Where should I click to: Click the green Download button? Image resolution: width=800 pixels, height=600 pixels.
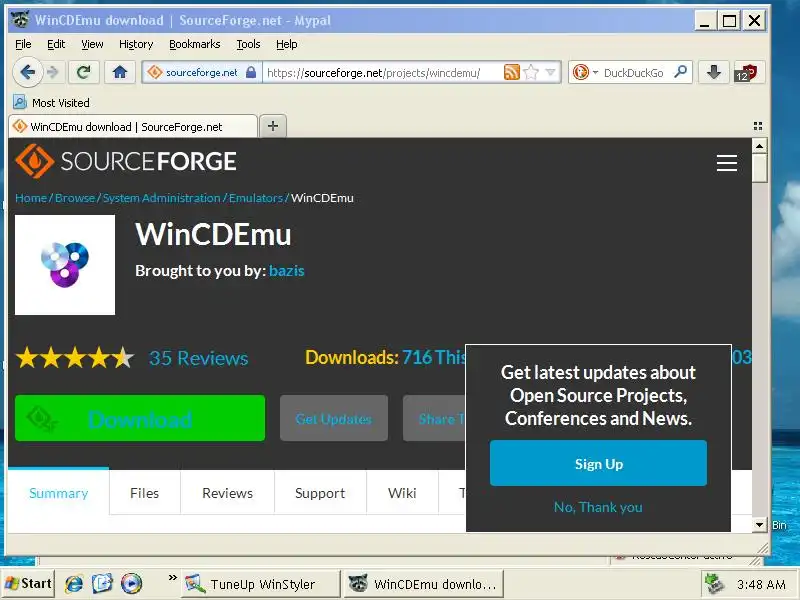(x=140, y=418)
